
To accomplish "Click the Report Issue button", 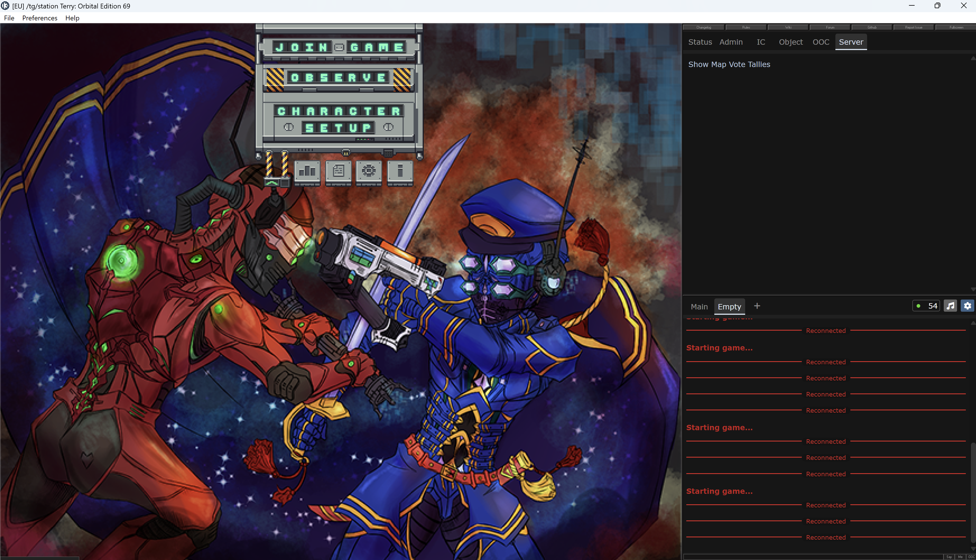I will 914,27.
